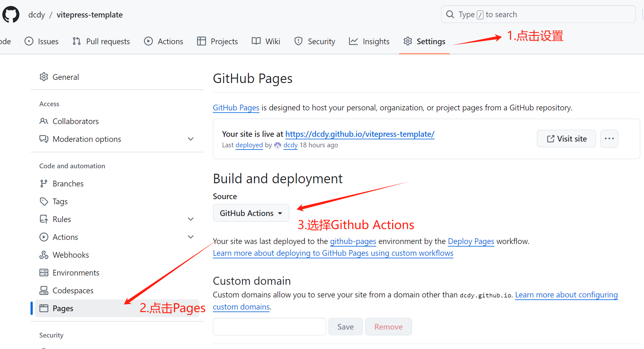Viewport: 644px width, 349px height.
Task: Click the Collaborators people icon
Action: [x=44, y=121]
